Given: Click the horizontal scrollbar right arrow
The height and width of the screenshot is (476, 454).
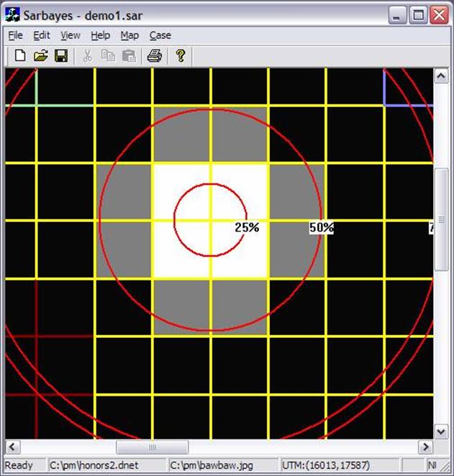Looking at the screenshot, I should pos(426,447).
